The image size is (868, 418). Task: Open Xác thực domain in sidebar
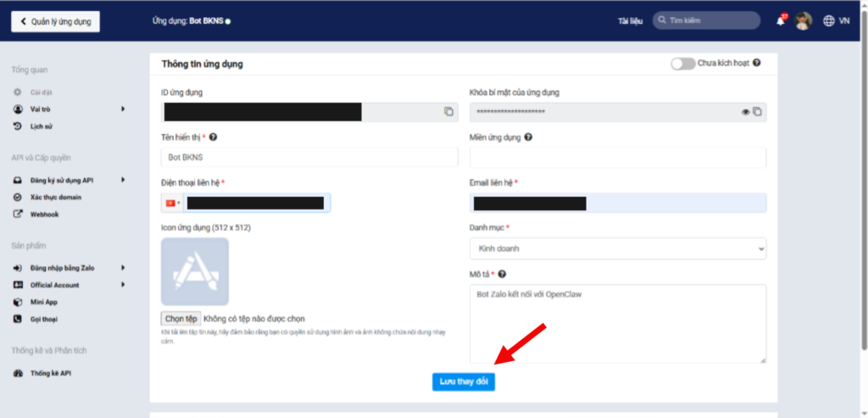pyautogui.click(x=56, y=197)
